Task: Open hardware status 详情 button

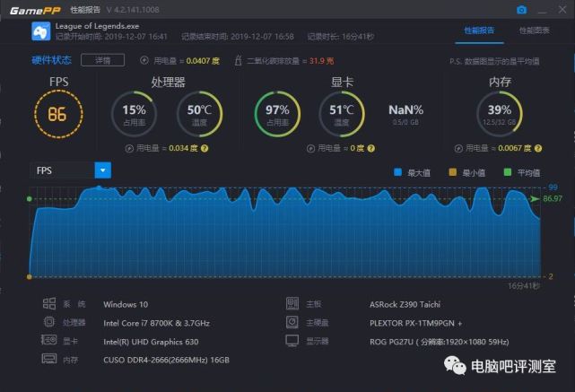Action: pyautogui.click(x=102, y=60)
